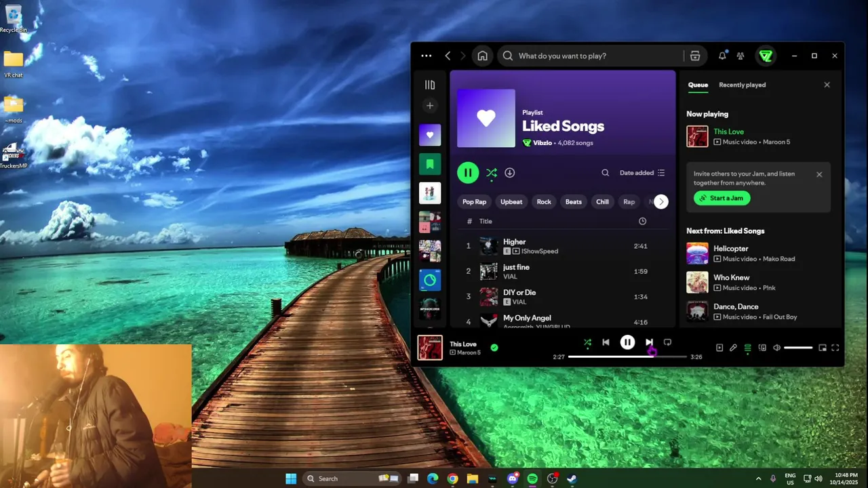Skip to the previous track
This screenshot has width=868, height=488.
606,343
